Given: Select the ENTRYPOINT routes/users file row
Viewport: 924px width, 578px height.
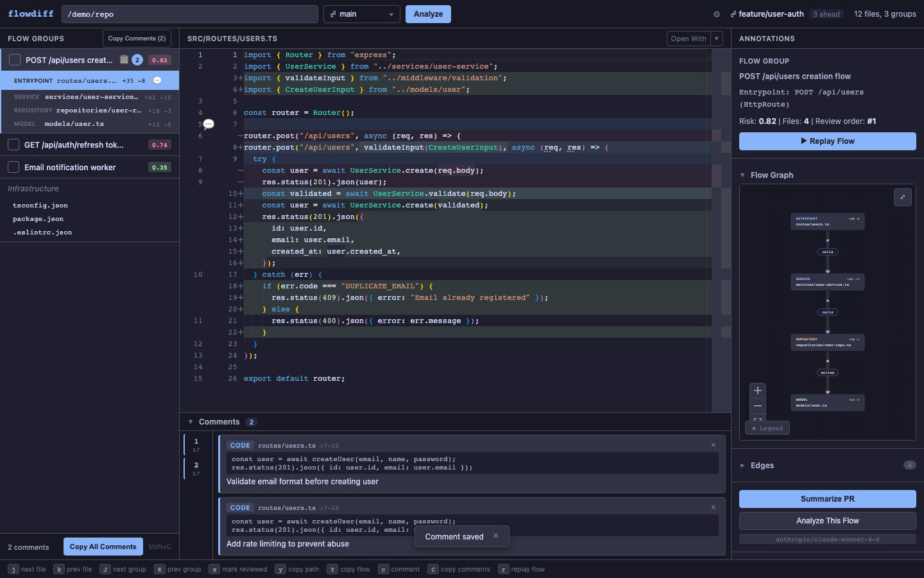Looking at the screenshot, I should coord(90,81).
